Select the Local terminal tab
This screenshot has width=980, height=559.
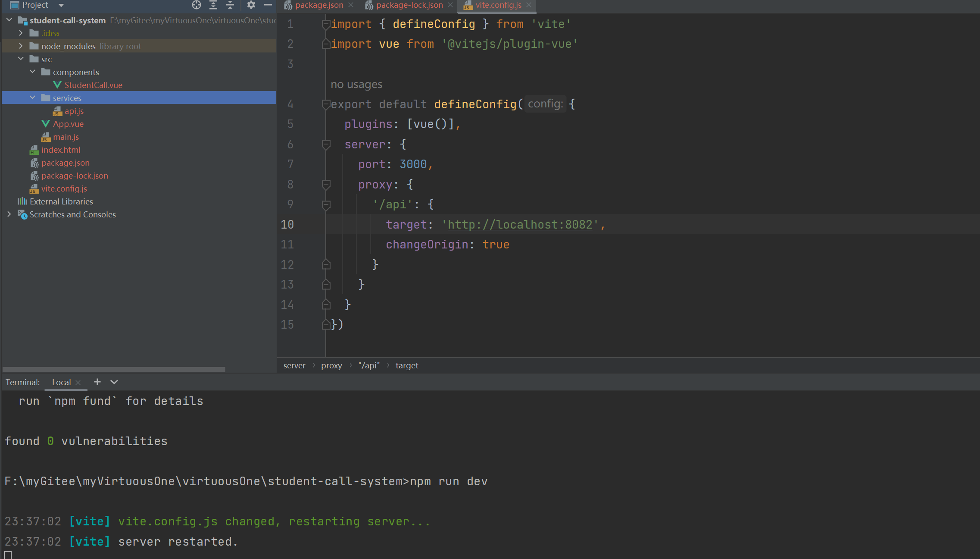(x=61, y=382)
